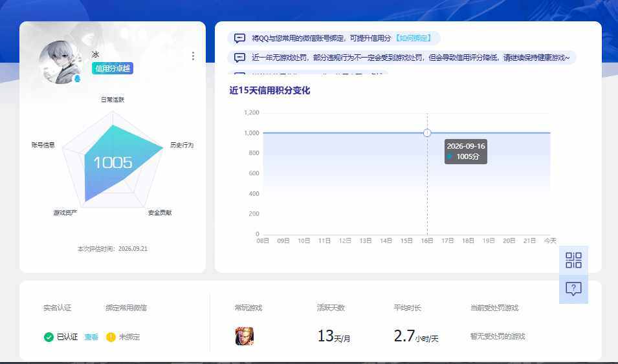
Task: Click the 已认证 status text
Action: [67, 337]
